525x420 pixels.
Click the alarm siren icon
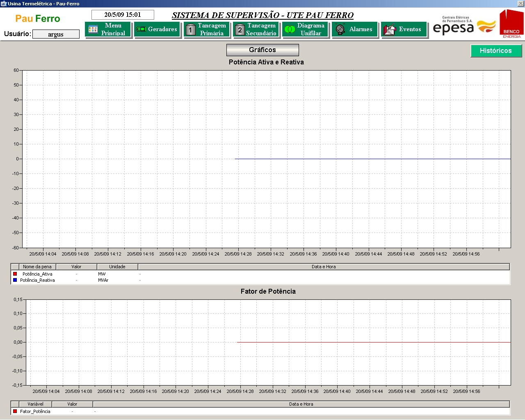pos(340,29)
